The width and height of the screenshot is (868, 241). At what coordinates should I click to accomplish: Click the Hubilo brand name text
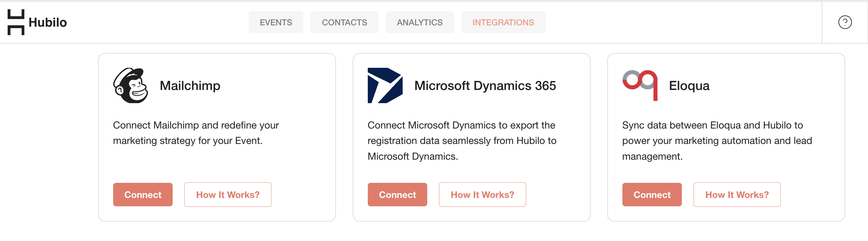[x=48, y=22]
